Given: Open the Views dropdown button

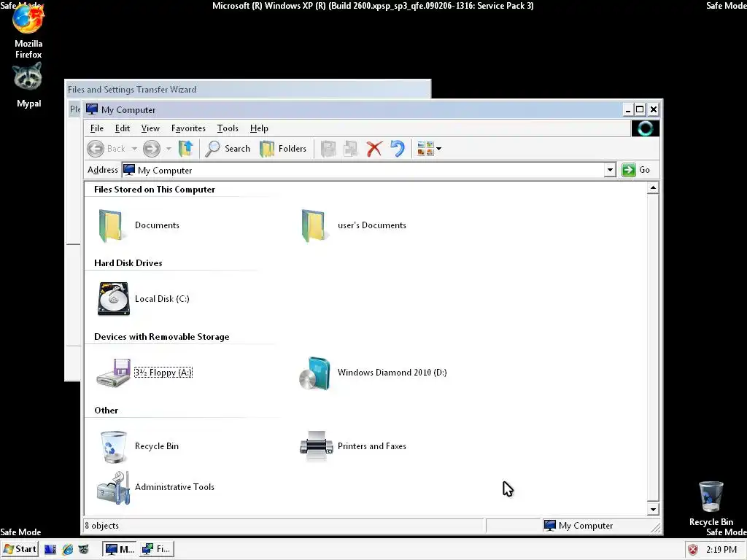Looking at the screenshot, I should point(429,149).
